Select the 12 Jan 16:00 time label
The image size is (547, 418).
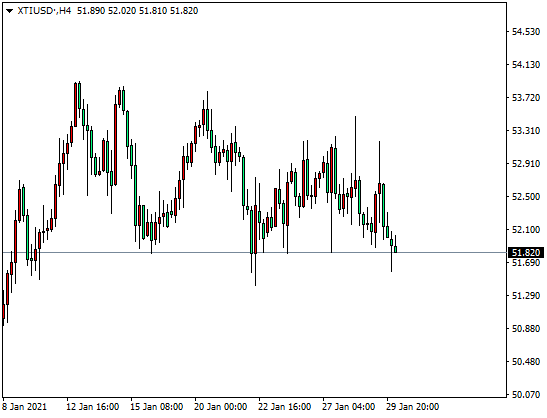tap(92, 407)
